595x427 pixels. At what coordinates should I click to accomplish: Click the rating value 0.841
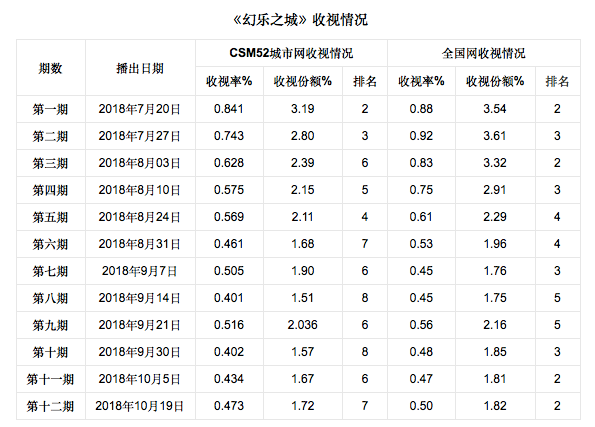pos(229,109)
